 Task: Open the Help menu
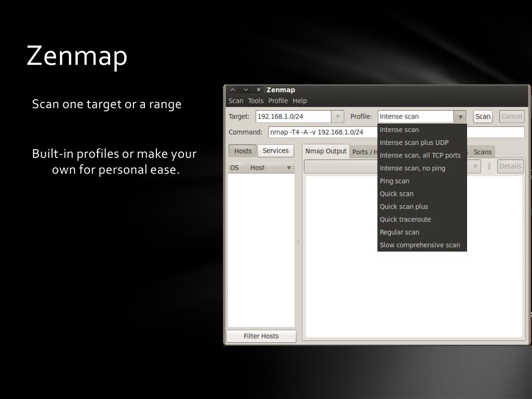(300, 101)
